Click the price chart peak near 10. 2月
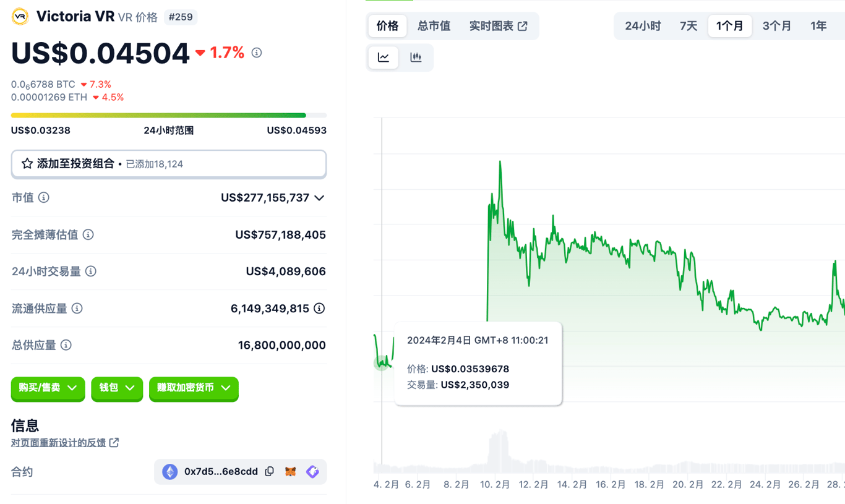 click(x=500, y=163)
